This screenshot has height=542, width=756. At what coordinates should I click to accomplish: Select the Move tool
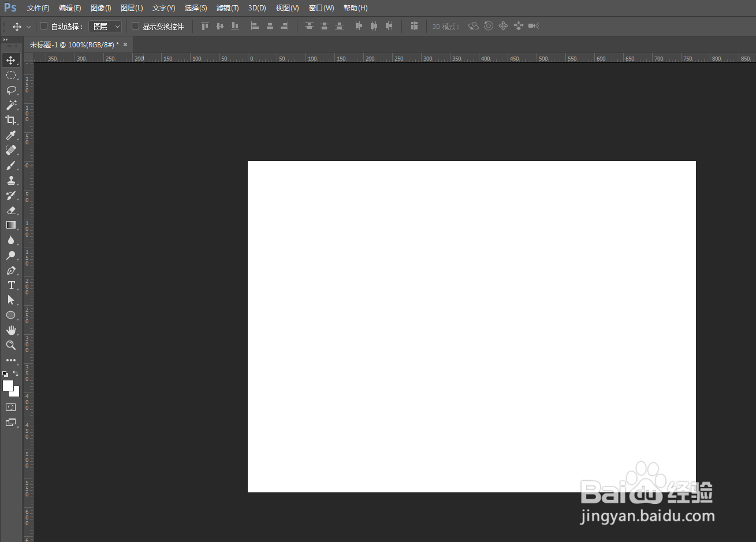tap(11, 60)
